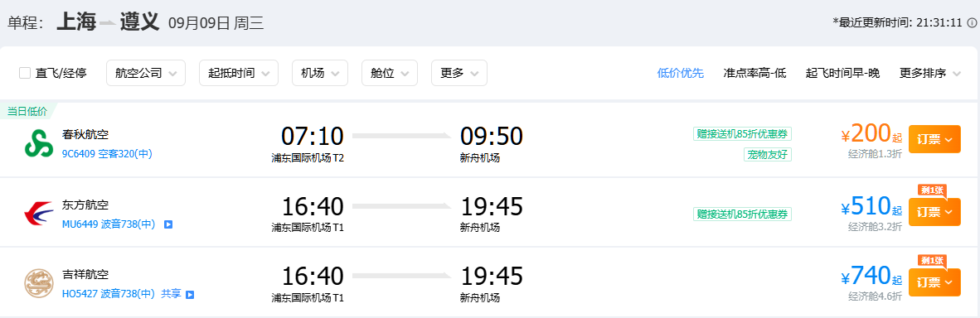The width and height of the screenshot is (980, 318).
Task: Click play icon next to MU6449 波音738(中)
Action: (168, 224)
